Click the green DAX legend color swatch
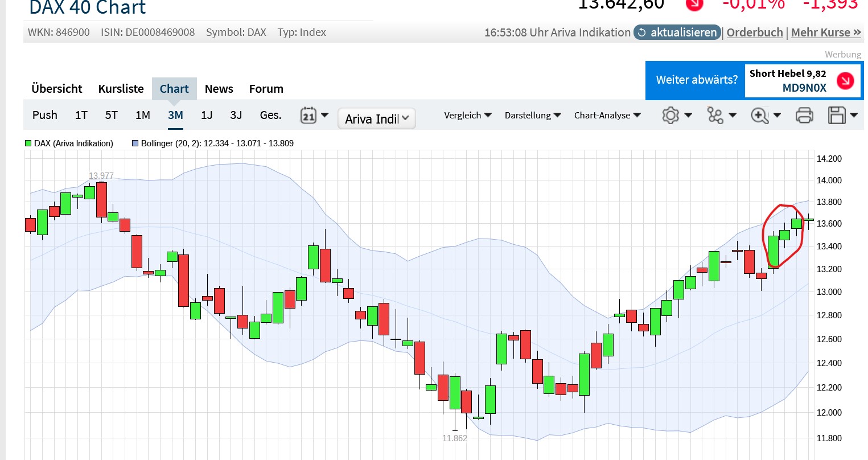The height and width of the screenshot is (460, 868). pos(28,143)
